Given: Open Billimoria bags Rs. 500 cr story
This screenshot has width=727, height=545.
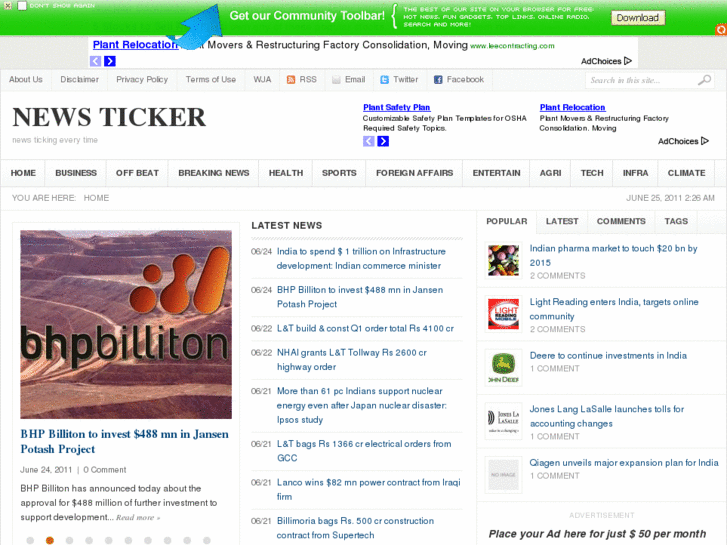Looking at the screenshot, I should coord(355,528).
